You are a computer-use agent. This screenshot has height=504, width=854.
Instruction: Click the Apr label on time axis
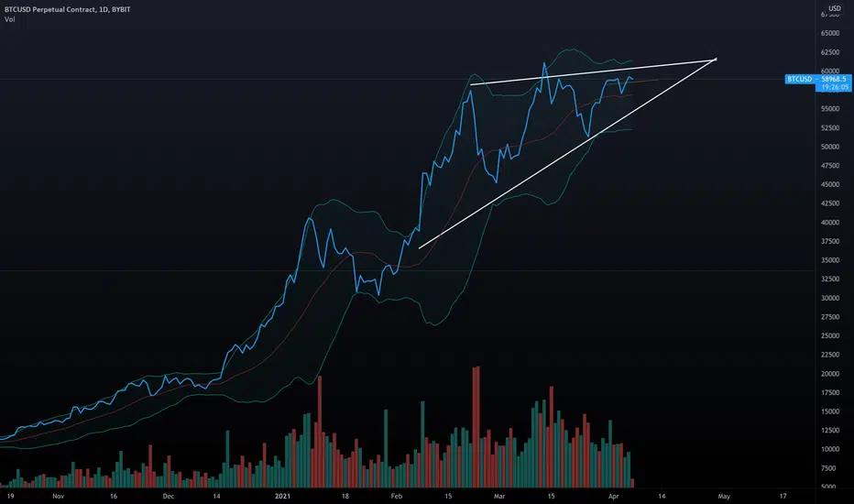click(x=614, y=497)
